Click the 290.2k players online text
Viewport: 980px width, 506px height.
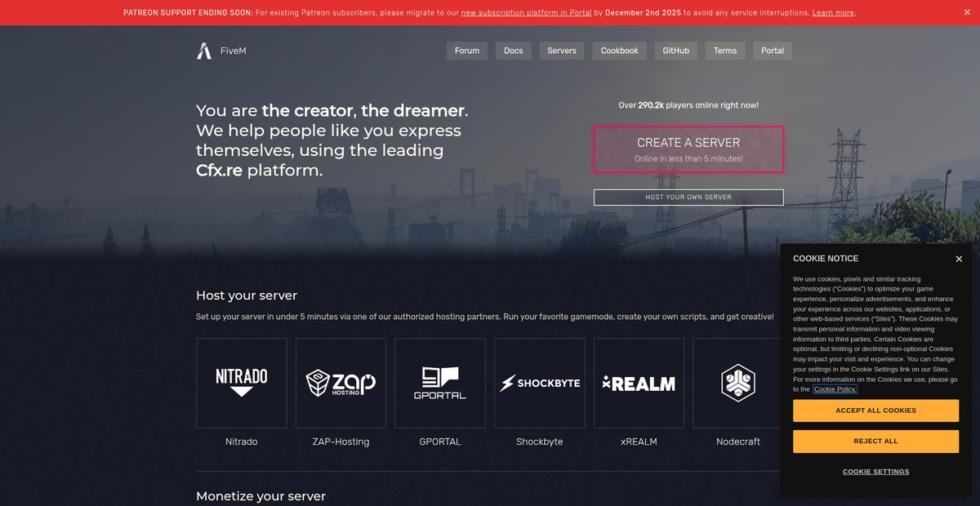688,105
